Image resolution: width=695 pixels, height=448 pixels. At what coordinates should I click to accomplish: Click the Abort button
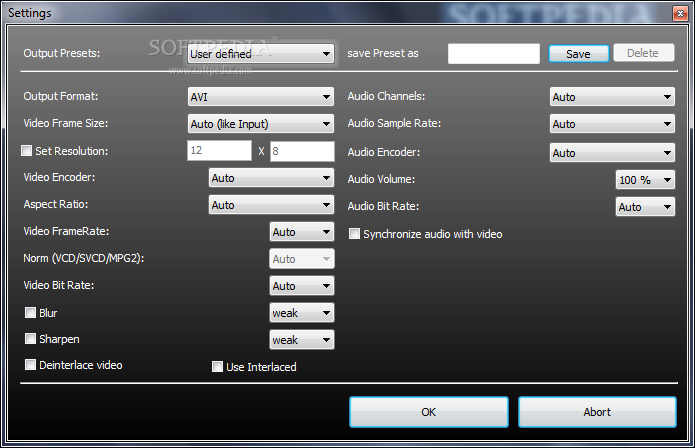pos(597,412)
